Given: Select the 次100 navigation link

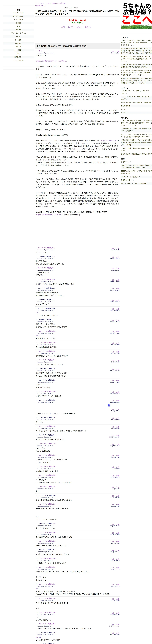Looking at the screenshot, I should point(79,27).
